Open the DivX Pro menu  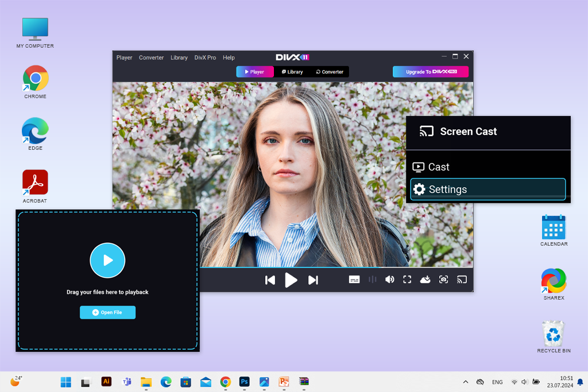tap(205, 58)
